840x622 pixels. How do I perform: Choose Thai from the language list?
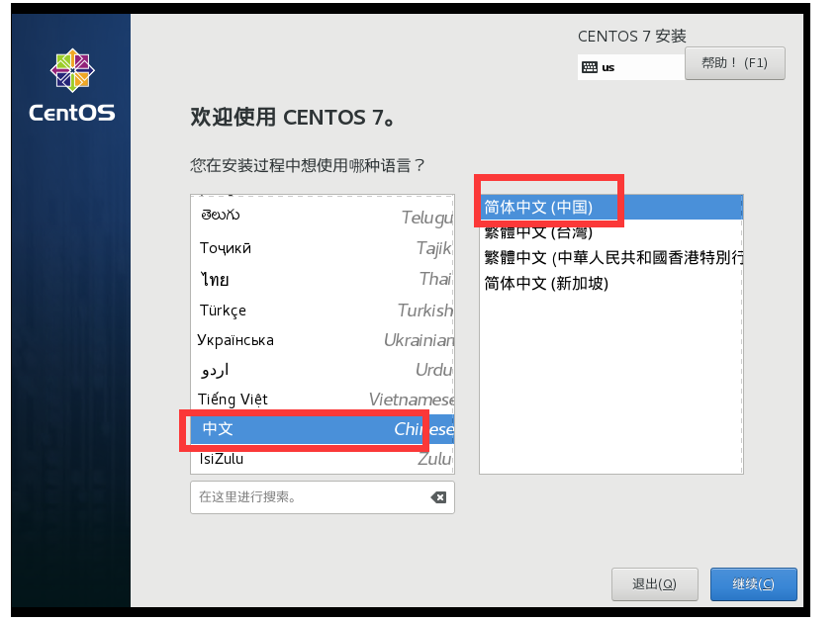pyautogui.click(x=323, y=279)
